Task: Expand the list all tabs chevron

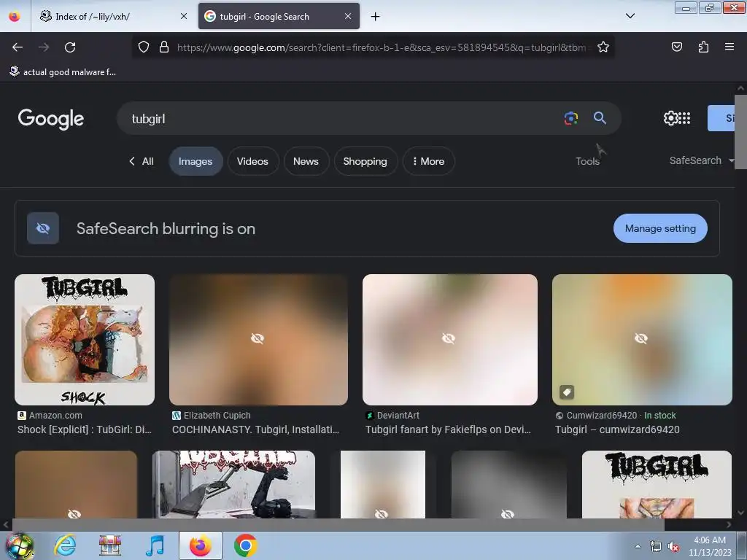Action: point(630,16)
